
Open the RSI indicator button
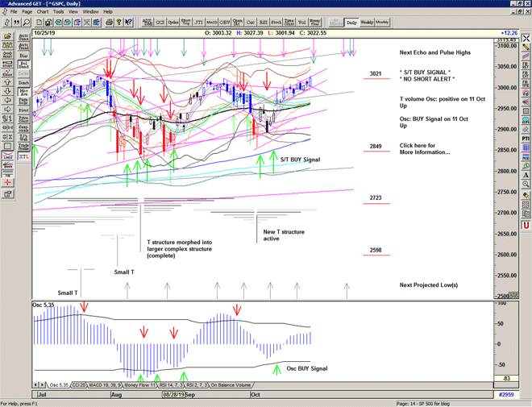tap(264, 23)
